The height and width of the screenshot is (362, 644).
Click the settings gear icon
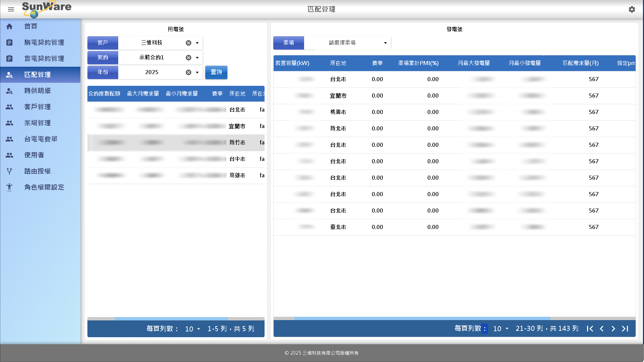pos(632,9)
